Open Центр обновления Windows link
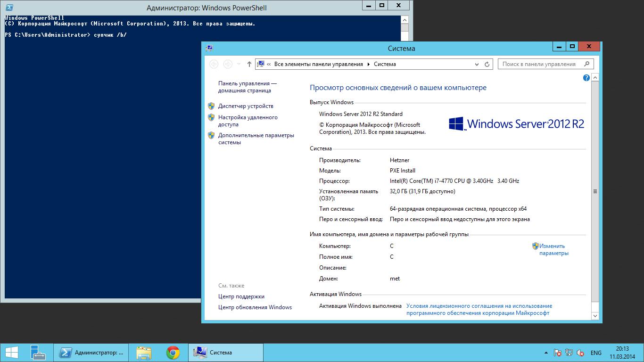Viewport: 644px width, 362px height. (x=255, y=307)
